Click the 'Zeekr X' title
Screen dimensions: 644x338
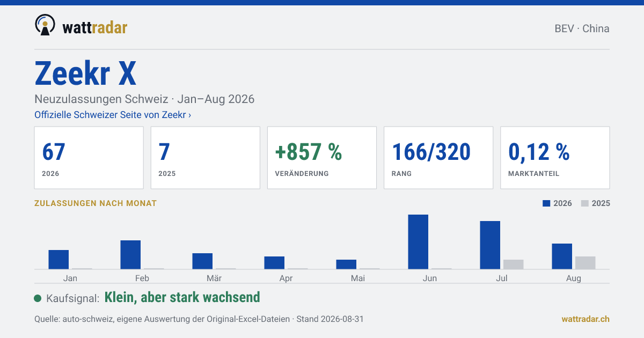tap(85, 74)
